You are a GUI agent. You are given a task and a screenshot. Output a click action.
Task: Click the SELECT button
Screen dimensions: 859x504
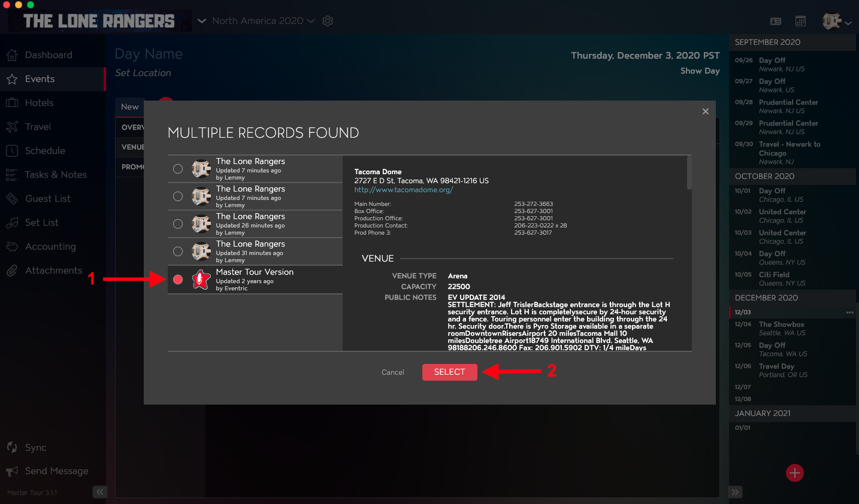pyautogui.click(x=450, y=372)
